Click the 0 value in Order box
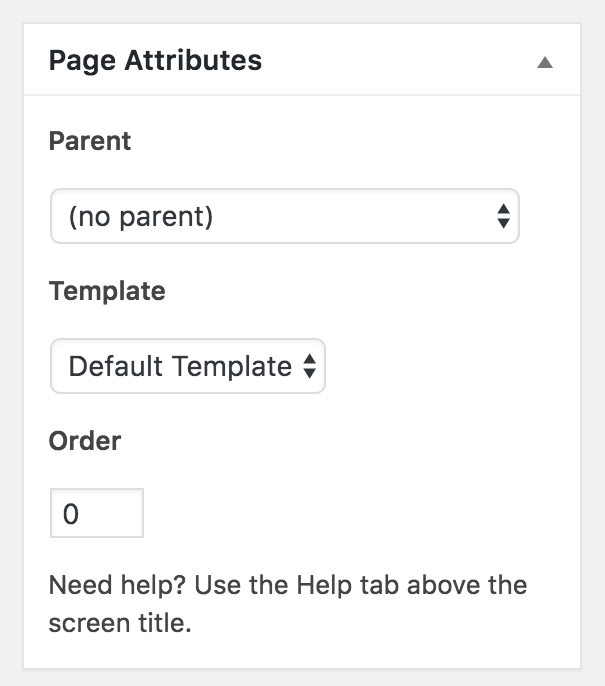The image size is (605, 686). (x=71, y=514)
